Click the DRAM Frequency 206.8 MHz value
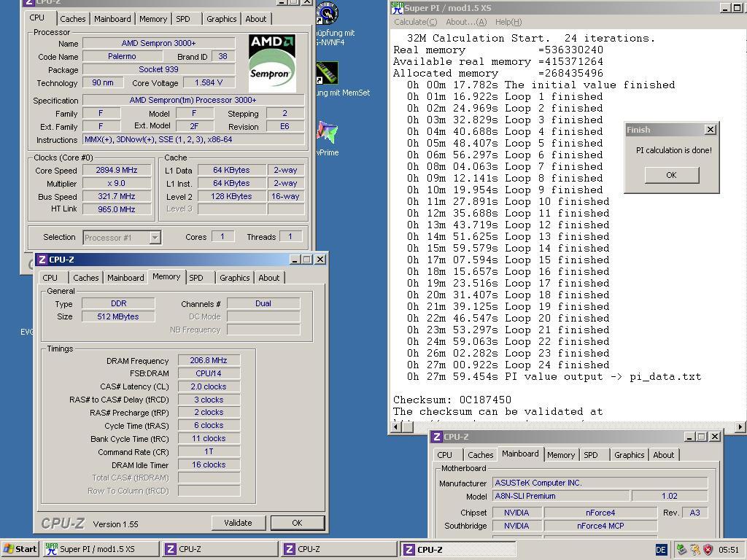 pyautogui.click(x=209, y=360)
